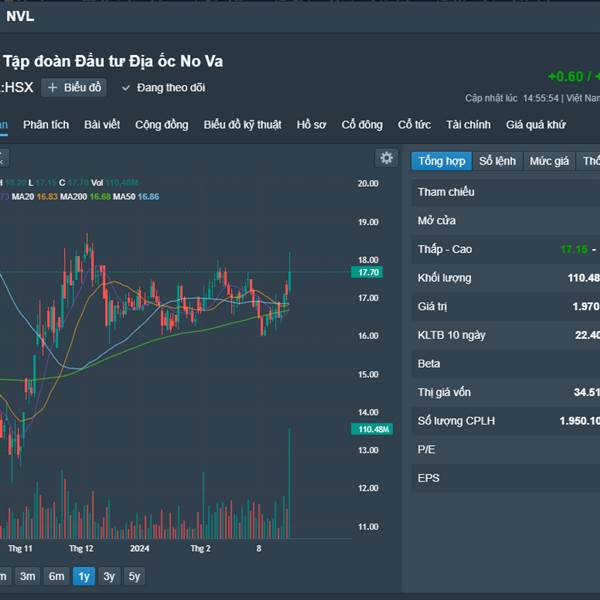
Task: Switch to the Tài chính tab
Action: (x=468, y=125)
